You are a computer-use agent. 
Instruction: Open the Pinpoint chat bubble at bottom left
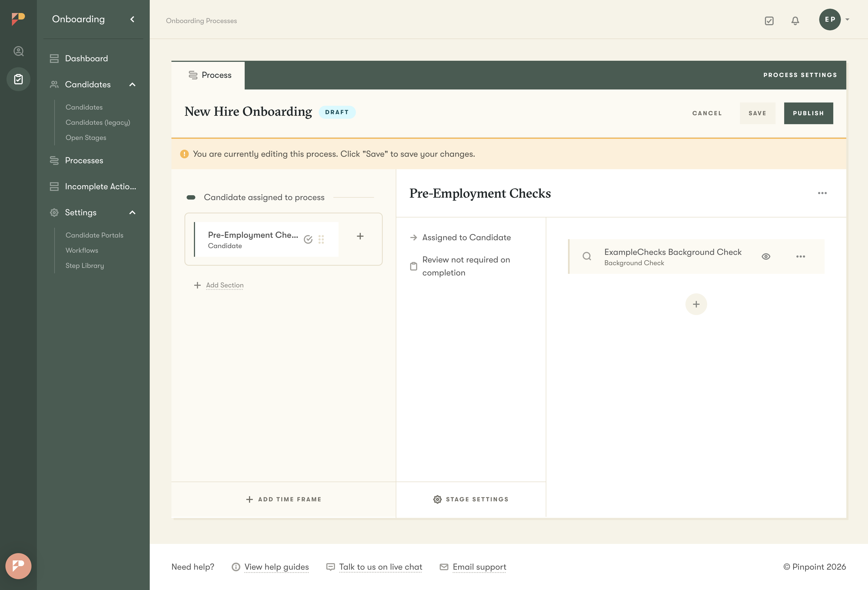click(18, 566)
